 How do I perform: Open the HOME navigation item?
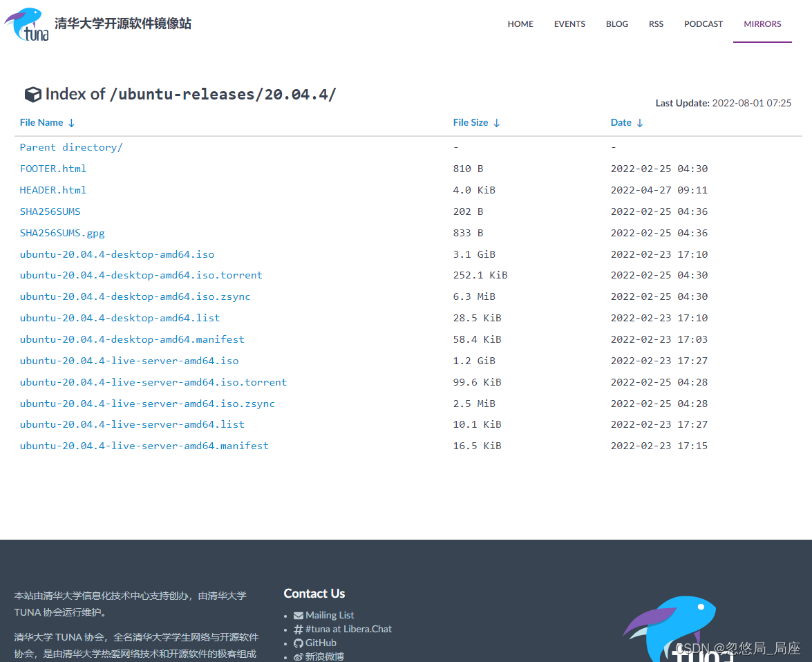[520, 23]
